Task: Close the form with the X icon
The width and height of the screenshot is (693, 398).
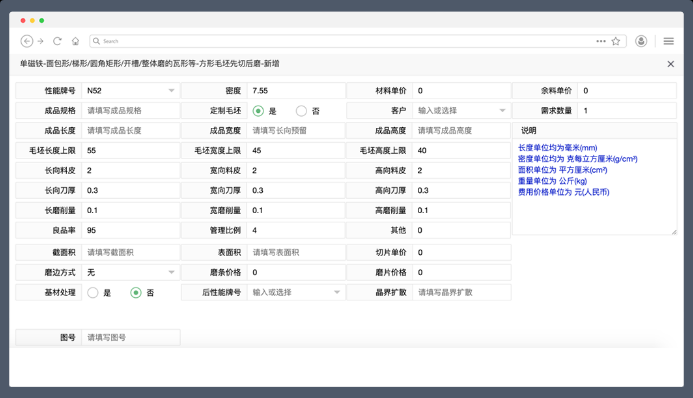Action: pyautogui.click(x=670, y=64)
